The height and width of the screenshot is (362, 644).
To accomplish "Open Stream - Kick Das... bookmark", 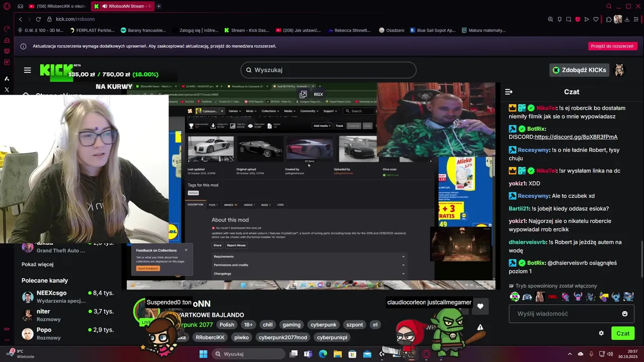I will pyautogui.click(x=247, y=30).
